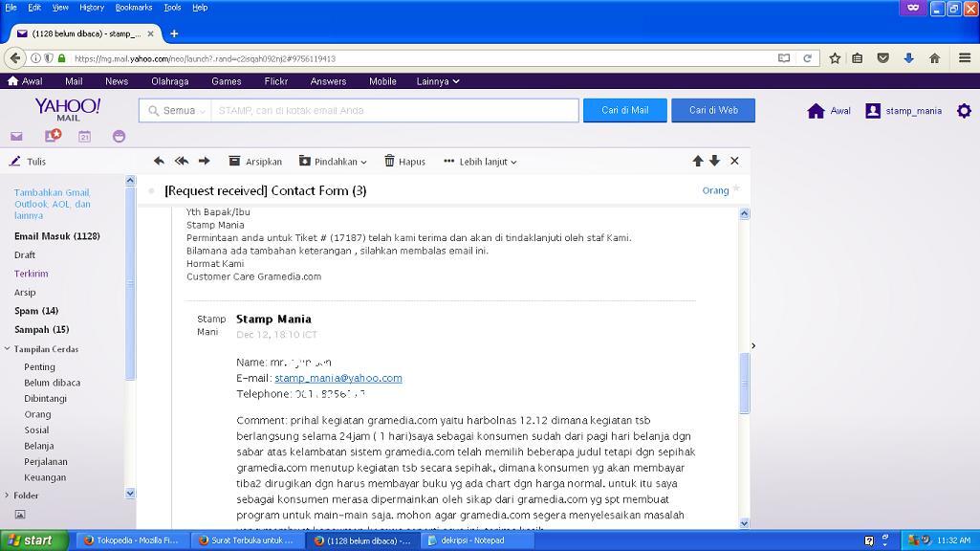Go to previous message with up arrow
This screenshot has height=551, width=980.
(x=698, y=162)
